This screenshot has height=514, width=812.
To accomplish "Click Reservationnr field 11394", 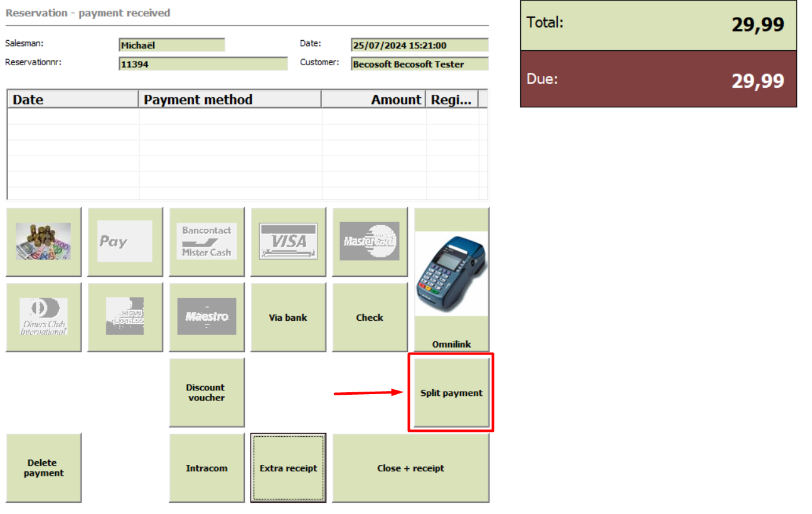I will pyautogui.click(x=203, y=64).
